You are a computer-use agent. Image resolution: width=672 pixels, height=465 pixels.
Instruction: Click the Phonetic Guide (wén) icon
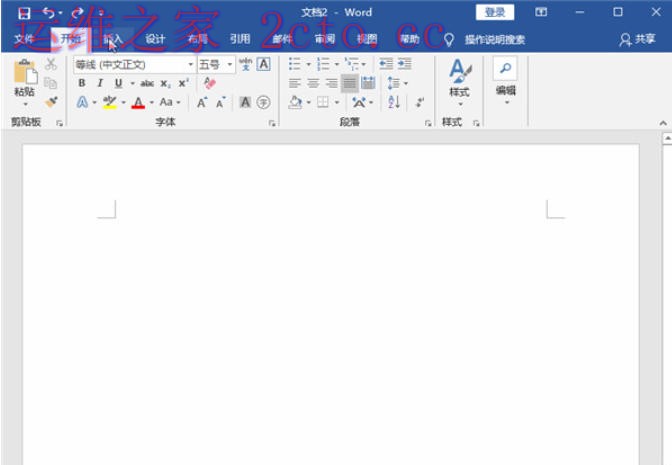point(246,64)
